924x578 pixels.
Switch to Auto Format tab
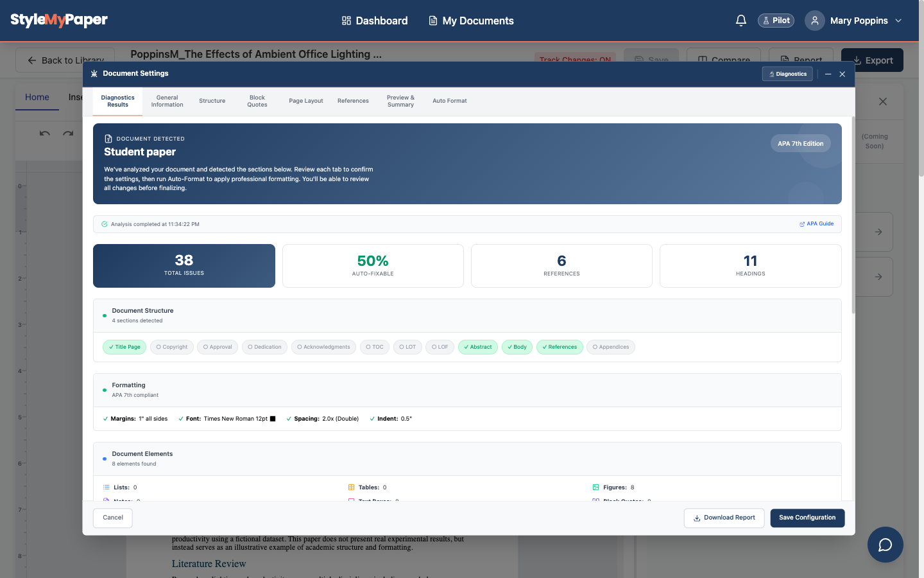[450, 101]
